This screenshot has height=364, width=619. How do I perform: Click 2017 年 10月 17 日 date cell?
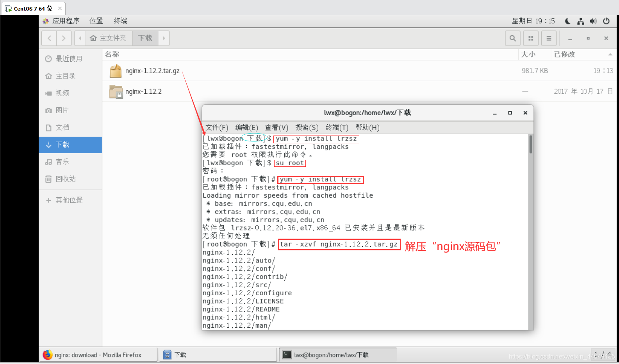click(583, 91)
